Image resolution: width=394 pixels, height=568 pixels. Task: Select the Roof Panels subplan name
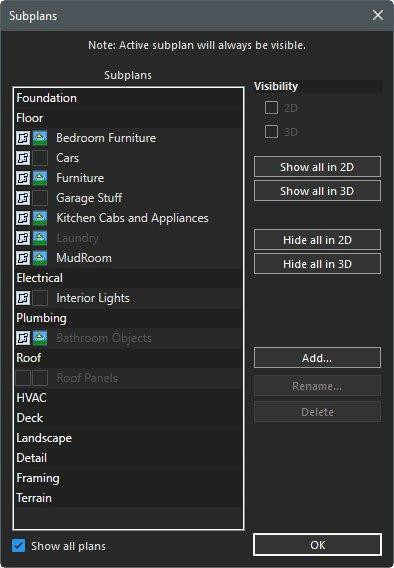[87, 378]
